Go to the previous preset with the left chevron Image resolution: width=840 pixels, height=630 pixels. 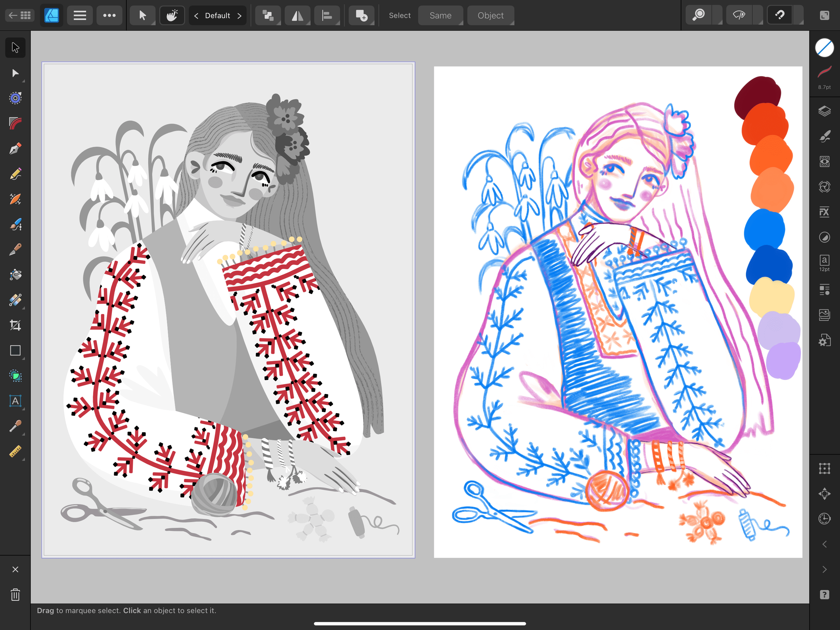point(196,15)
